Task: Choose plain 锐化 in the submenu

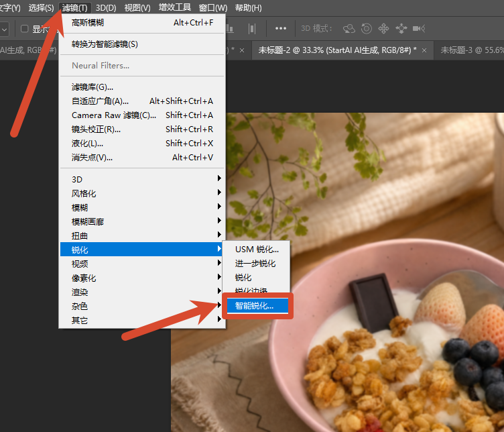Action: 257,277
